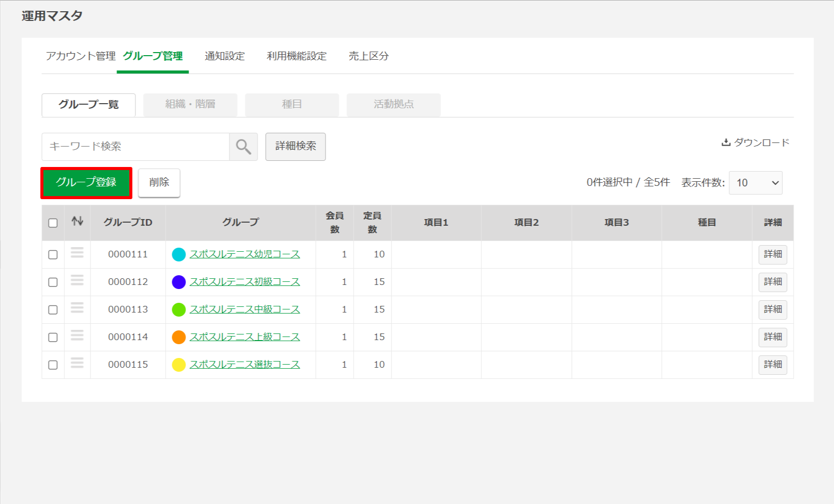
Task: Open 詳細検索 advanced search
Action: [295, 147]
